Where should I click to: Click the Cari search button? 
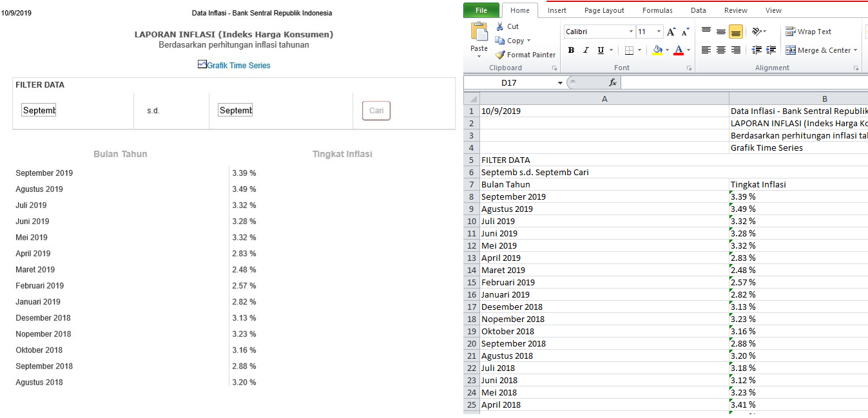pyautogui.click(x=376, y=110)
